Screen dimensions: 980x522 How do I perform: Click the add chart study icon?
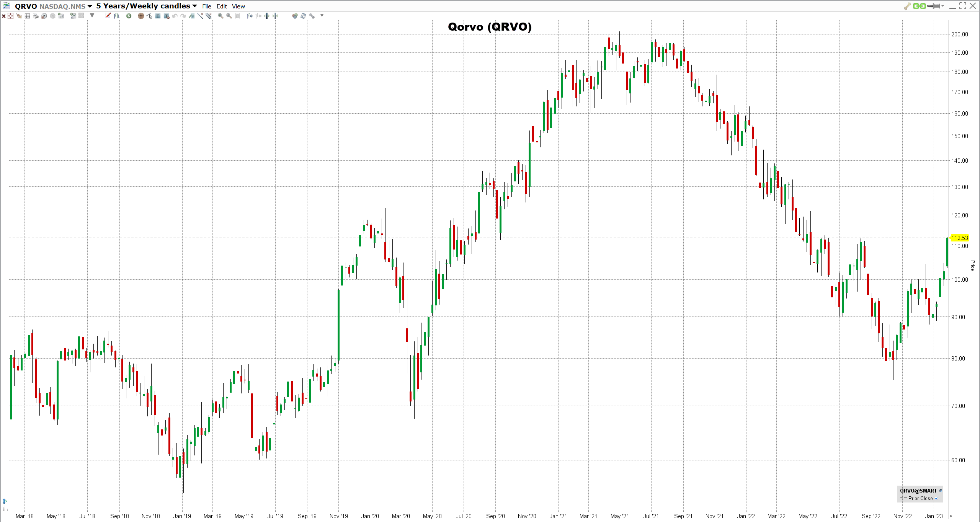point(73,16)
